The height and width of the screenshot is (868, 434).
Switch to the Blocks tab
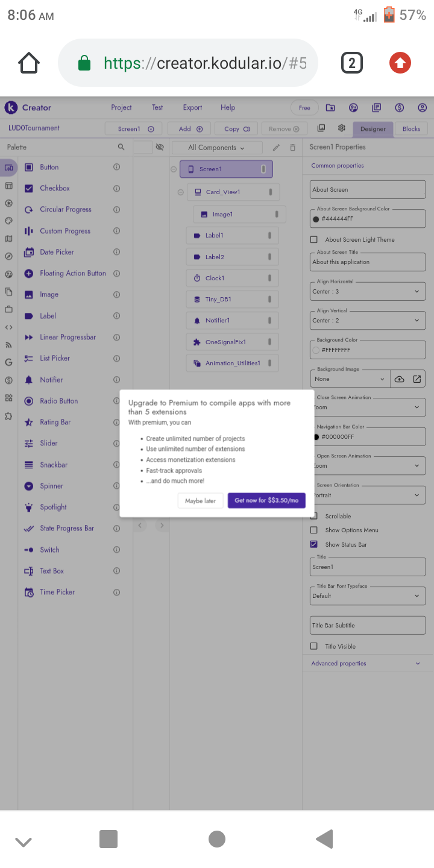[411, 128]
